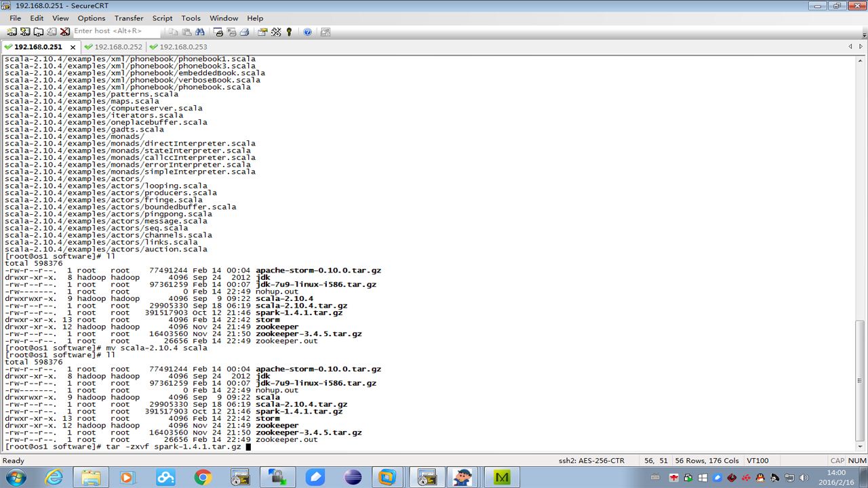Image resolution: width=868 pixels, height=488 pixels.
Task: Click '56 Rows, 176 Cols' in status bar
Action: pos(707,460)
